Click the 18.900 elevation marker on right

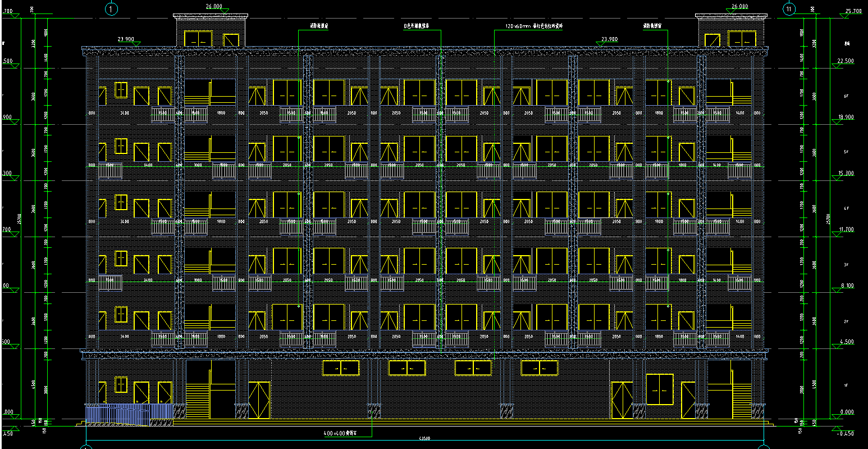coord(845,117)
